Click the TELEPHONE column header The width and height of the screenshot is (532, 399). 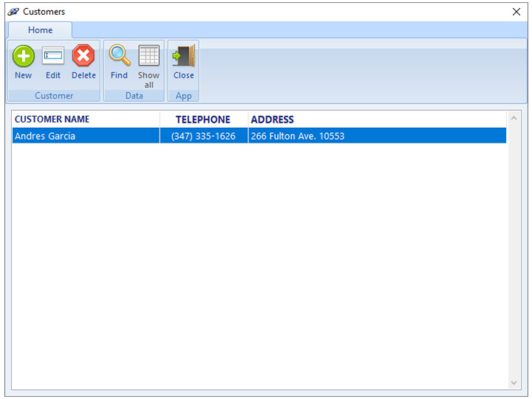click(x=203, y=120)
